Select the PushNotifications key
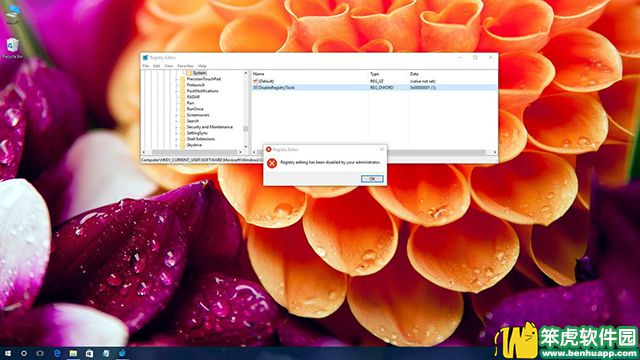The image size is (640, 360). point(202,91)
